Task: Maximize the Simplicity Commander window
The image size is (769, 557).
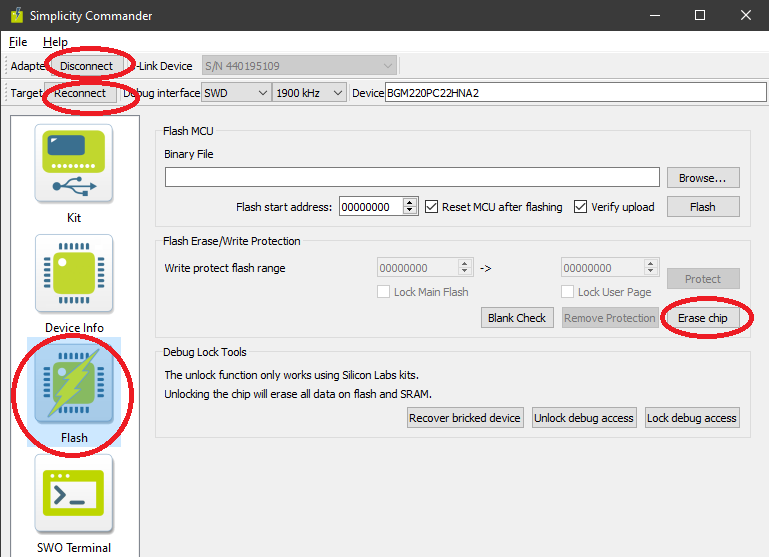Action: [700, 15]
